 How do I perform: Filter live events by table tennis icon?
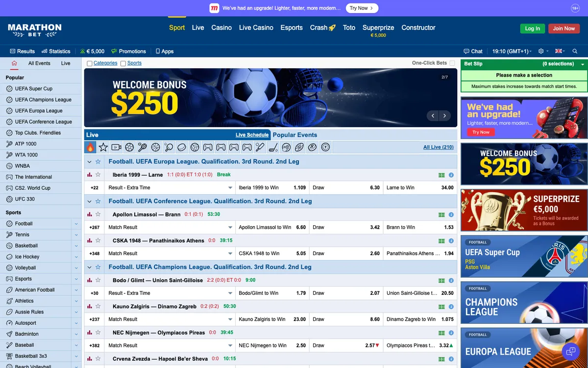pos(169,147)
